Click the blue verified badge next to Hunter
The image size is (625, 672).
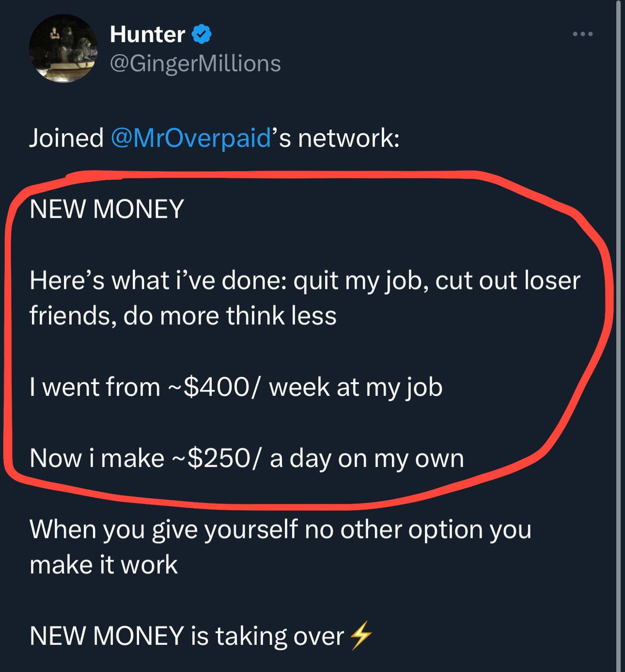[x=202, y=35]
